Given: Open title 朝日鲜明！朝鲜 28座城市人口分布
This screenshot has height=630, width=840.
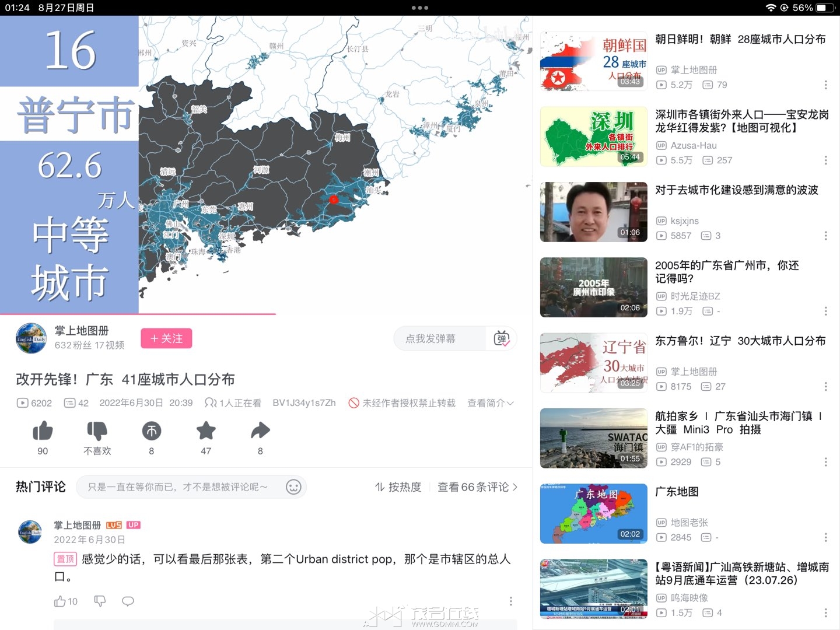Looking at the screenshot, I should tap(740, 39).
